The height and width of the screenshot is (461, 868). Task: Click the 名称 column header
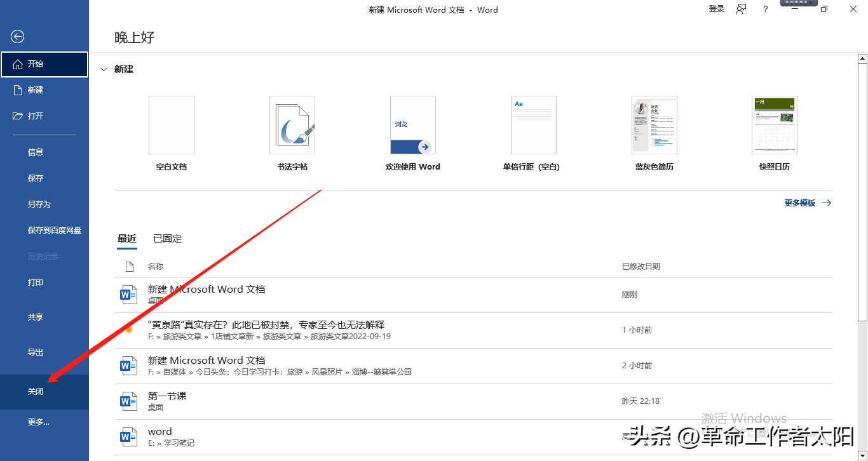[x=156, y=267]
